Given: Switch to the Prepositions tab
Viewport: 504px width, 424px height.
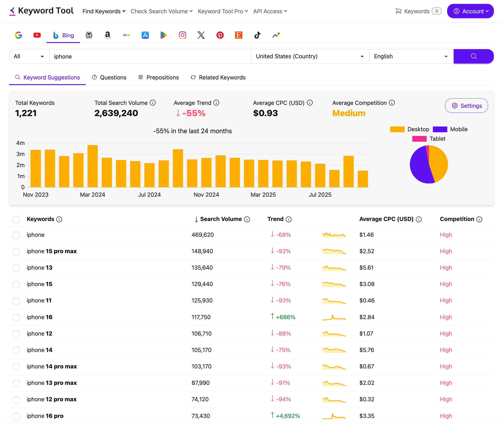Looking at the screenshot, I should (x=158, y=77).
